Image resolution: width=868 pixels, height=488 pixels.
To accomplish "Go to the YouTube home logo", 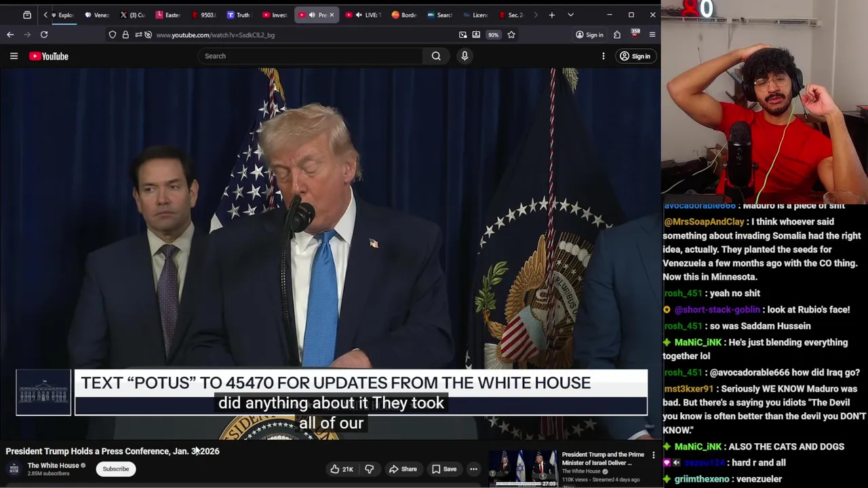I will [x=49, y=56].
